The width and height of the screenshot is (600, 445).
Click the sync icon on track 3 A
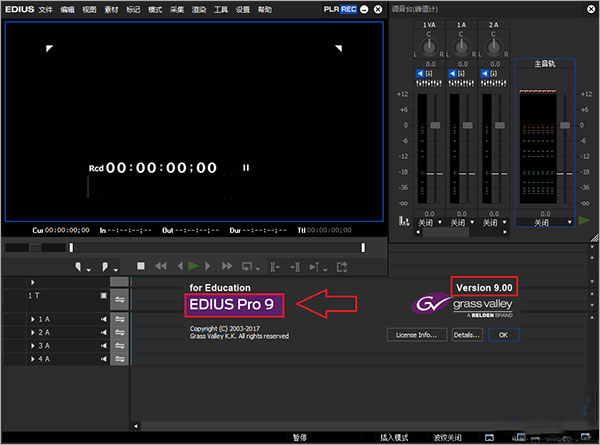[120, 346]
